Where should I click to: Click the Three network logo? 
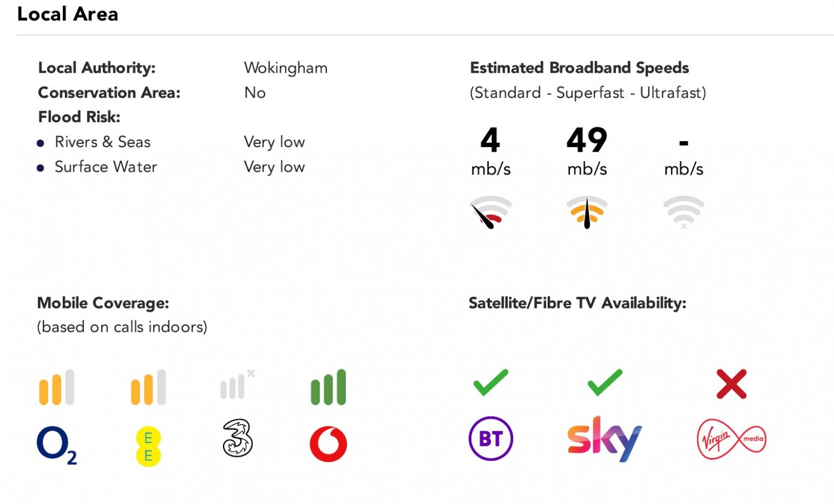[x=237, y=438]
